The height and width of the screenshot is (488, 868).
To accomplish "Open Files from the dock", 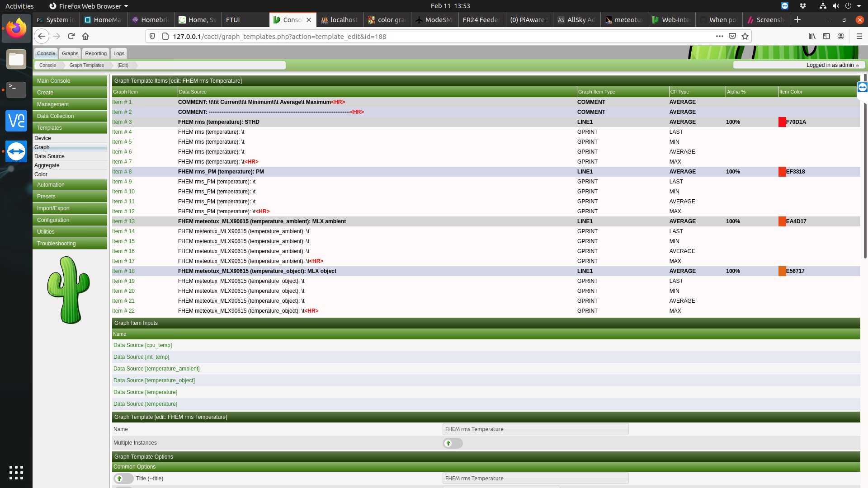I will point(16,59).
